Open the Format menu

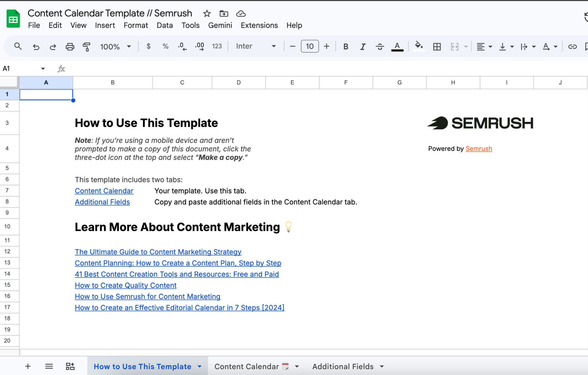tap(136, 25)
